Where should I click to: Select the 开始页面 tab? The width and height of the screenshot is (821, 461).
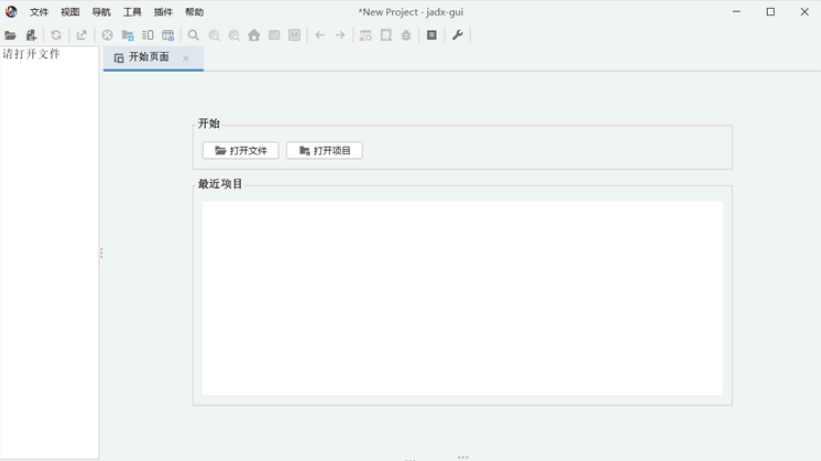148,58
